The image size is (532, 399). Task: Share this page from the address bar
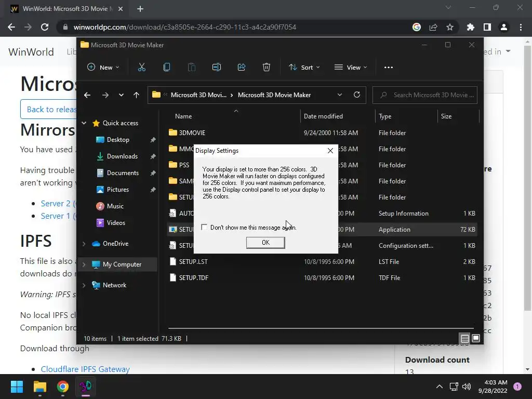coord(433,27)
